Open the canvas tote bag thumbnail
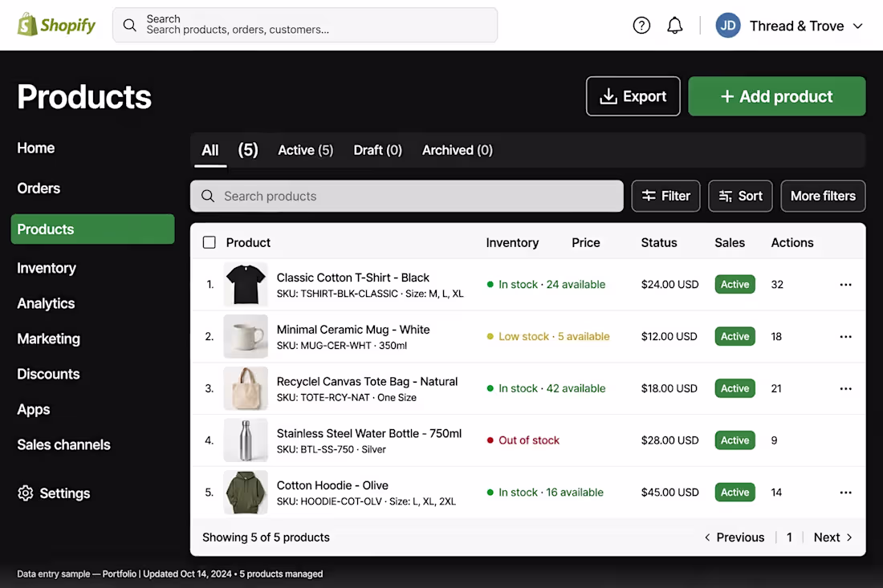This screenshot has width=883, height=588. pos(246,388)
